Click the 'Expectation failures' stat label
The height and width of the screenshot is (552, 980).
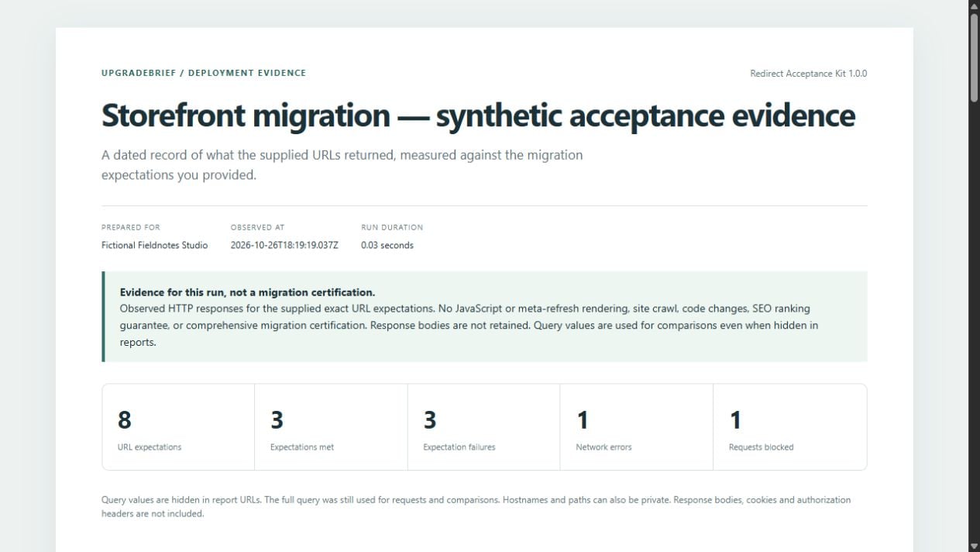pyautogui.click(x=459, y=447)
